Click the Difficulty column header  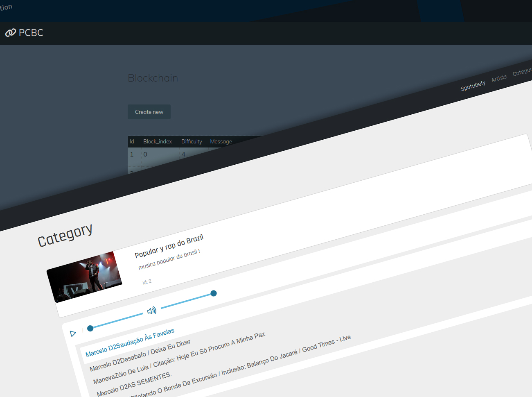[x=192, y=141]
